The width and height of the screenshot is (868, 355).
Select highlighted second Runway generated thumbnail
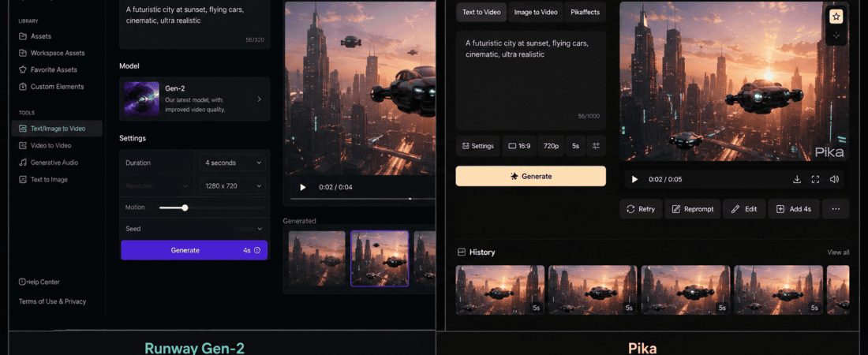pyautogui.click(x=380, y=259)
